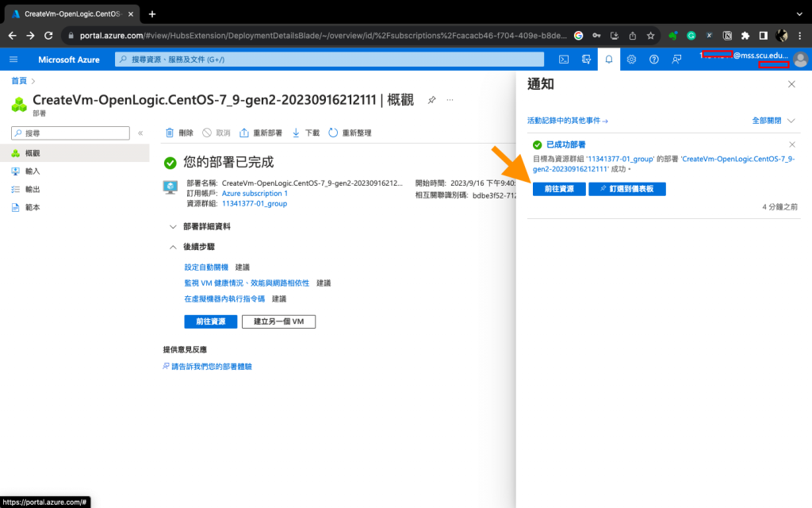Click the Microsoft Azure logo text
Viewport: 812px width, 508px height.
pos(69,60)
